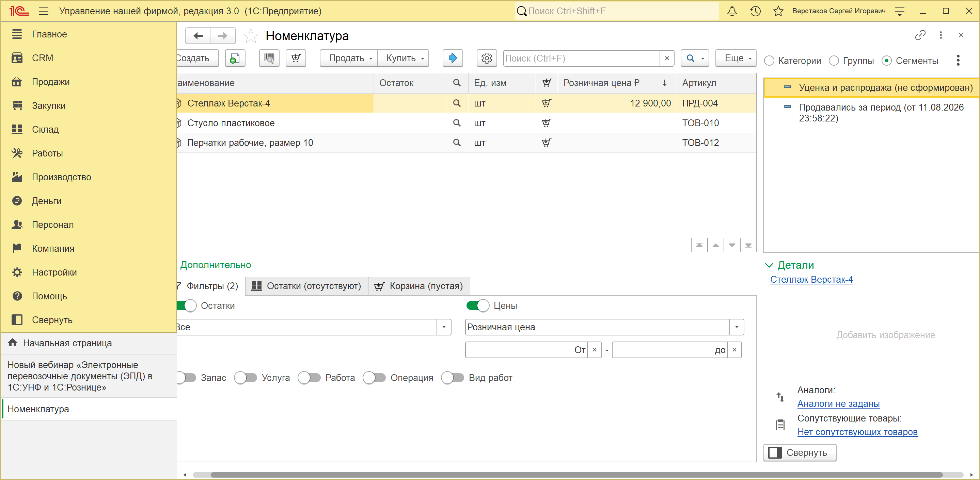Open three-dot menu beside Сегменты
980x480 pixels.
[958, 61]
